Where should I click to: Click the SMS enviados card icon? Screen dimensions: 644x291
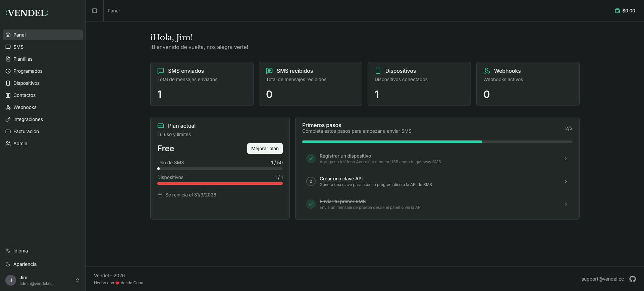(x=161, y=71)
